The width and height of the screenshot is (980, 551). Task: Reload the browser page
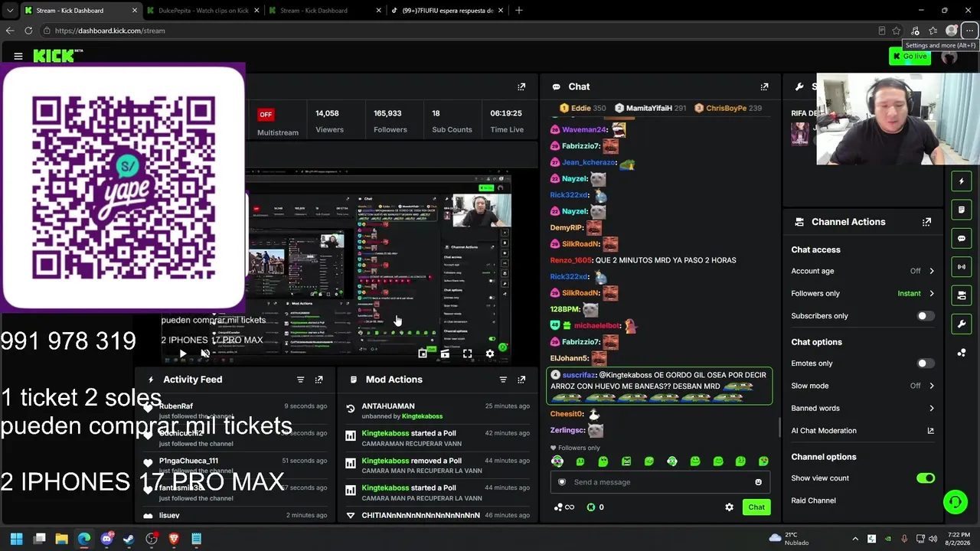[x=28, y=31]
